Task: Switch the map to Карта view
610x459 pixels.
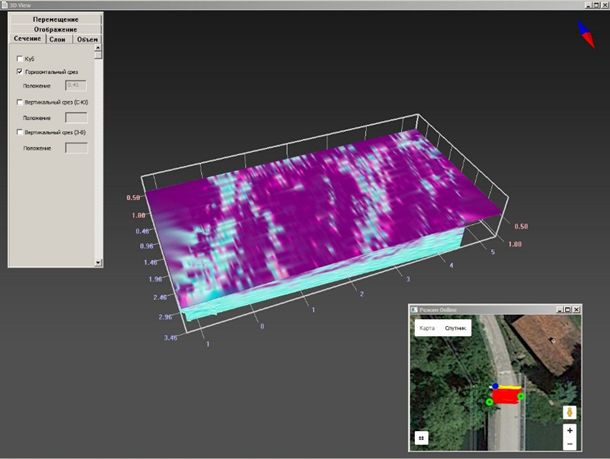Action: click(x=426, y=328)
